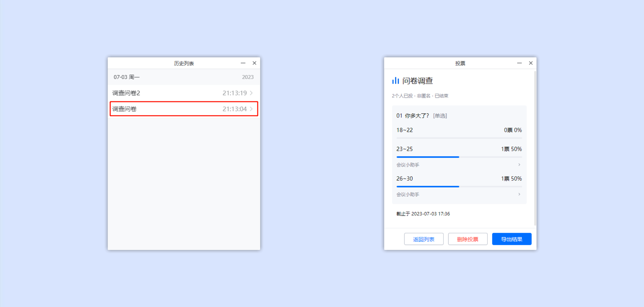
Task: Click the 0票 0% result text
Action: click(513, 130)
